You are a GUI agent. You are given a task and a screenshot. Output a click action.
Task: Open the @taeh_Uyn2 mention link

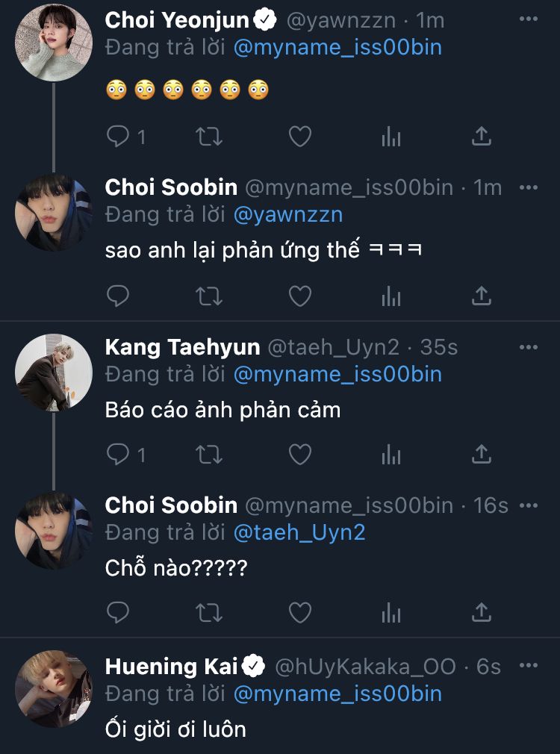pyautogui.click(x=299, y=532)
